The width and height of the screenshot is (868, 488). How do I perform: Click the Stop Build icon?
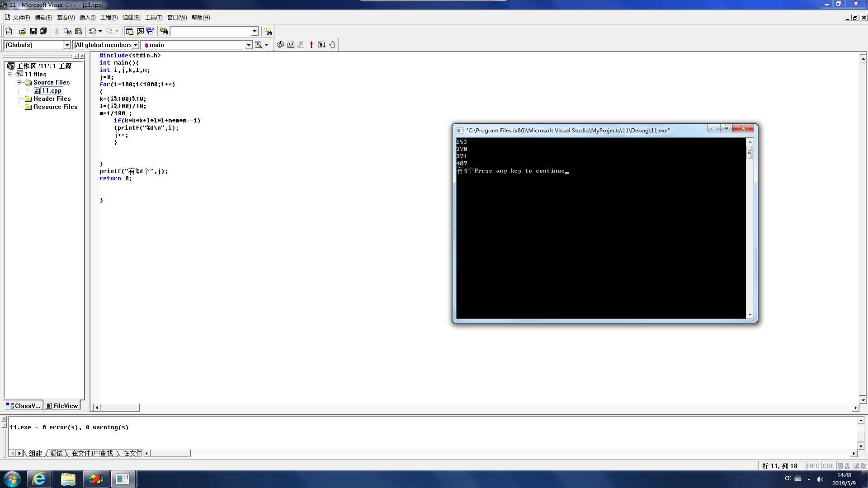[x=301, y=45]
